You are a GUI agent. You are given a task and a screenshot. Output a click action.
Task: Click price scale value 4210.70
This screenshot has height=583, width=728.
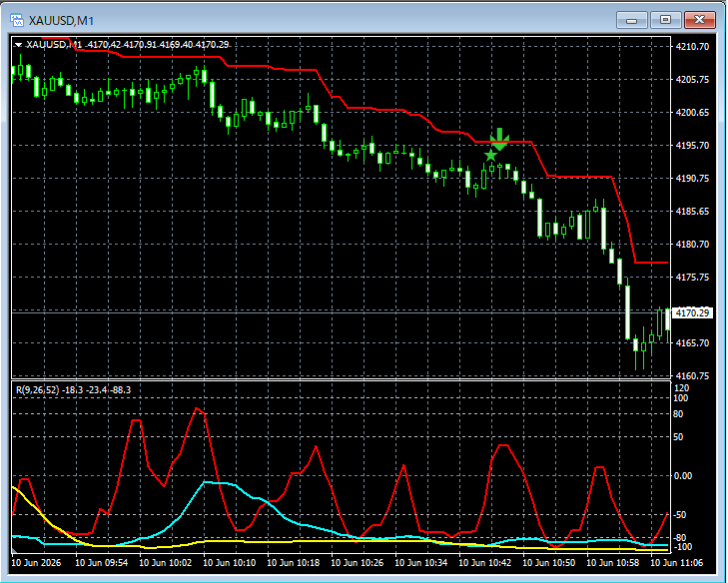click(x=692, y=46)
